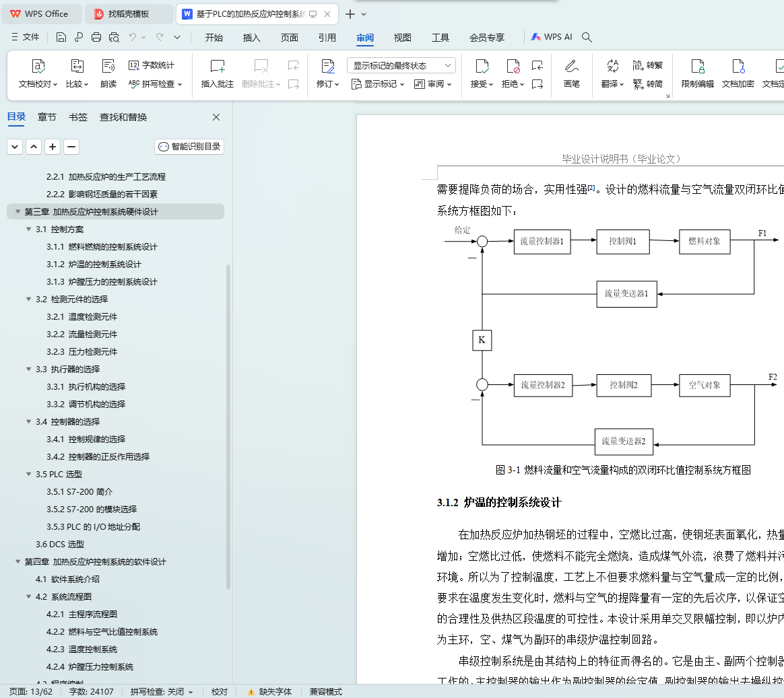
Task: Click the navigation pane scrollbar
Action: tap(228, 426)
